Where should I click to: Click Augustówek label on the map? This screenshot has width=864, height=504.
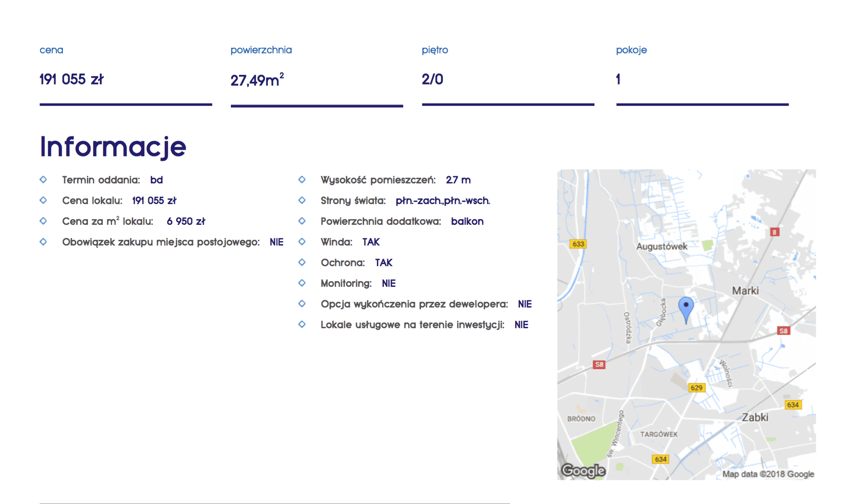[662, 246]
